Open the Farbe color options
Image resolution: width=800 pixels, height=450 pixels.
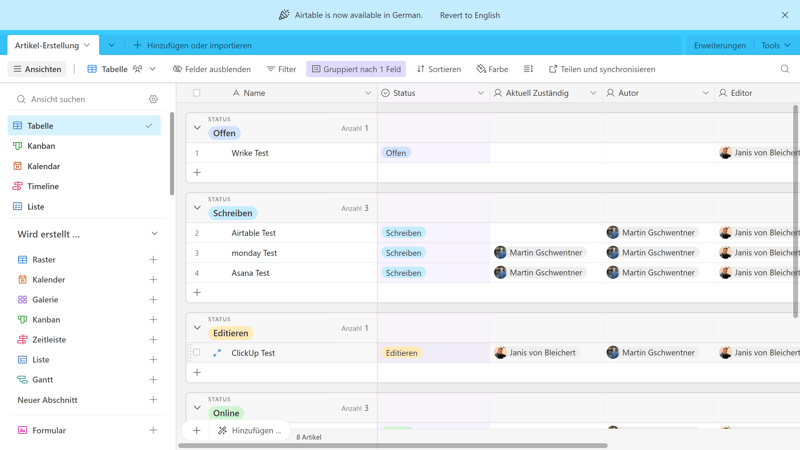click(492, 69)
